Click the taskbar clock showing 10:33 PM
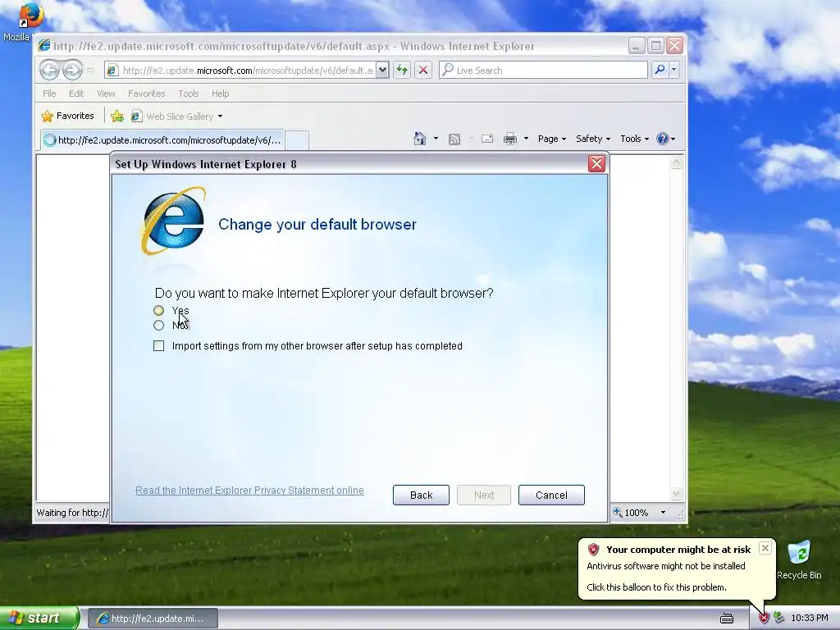The image size is (840, 630). (810, 619)
